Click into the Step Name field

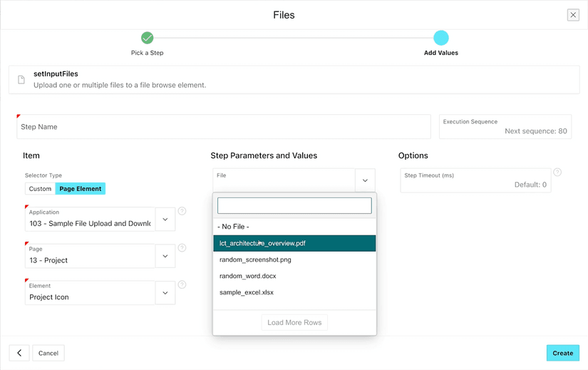point(224,127)
